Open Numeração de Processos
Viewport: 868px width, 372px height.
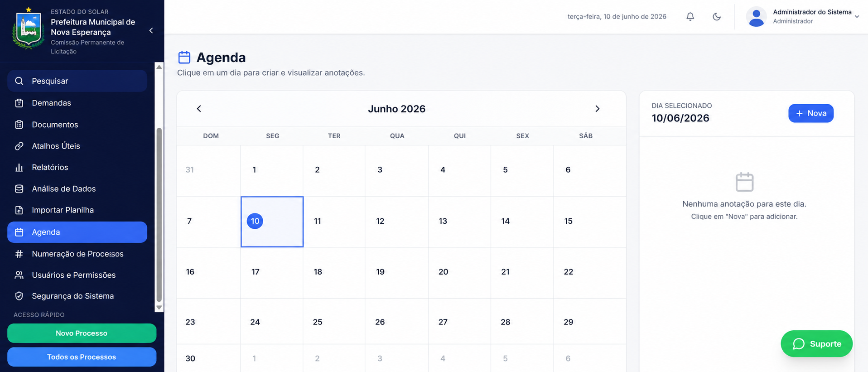(77, 254)
